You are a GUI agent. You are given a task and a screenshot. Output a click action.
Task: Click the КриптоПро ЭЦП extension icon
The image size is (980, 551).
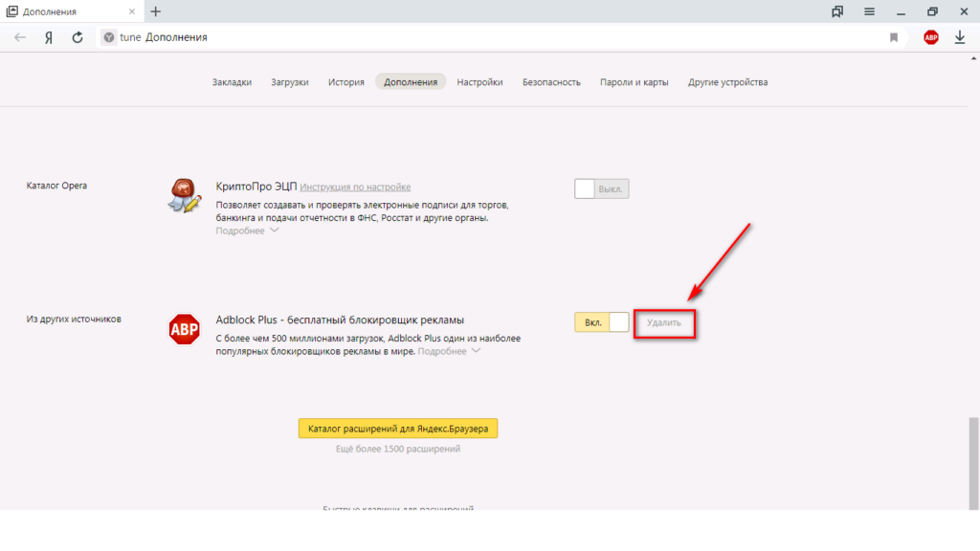tap(185, 195)
